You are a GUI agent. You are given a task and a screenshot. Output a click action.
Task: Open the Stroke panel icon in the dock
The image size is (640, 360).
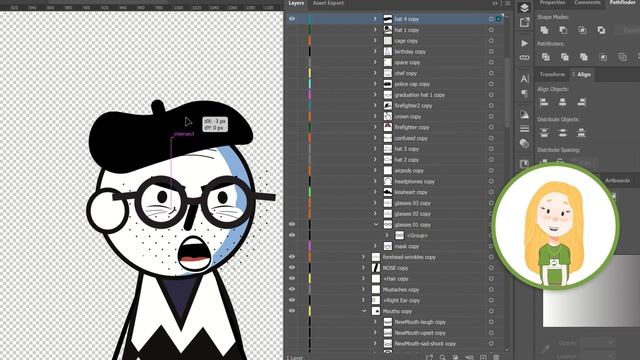point(524,129)
